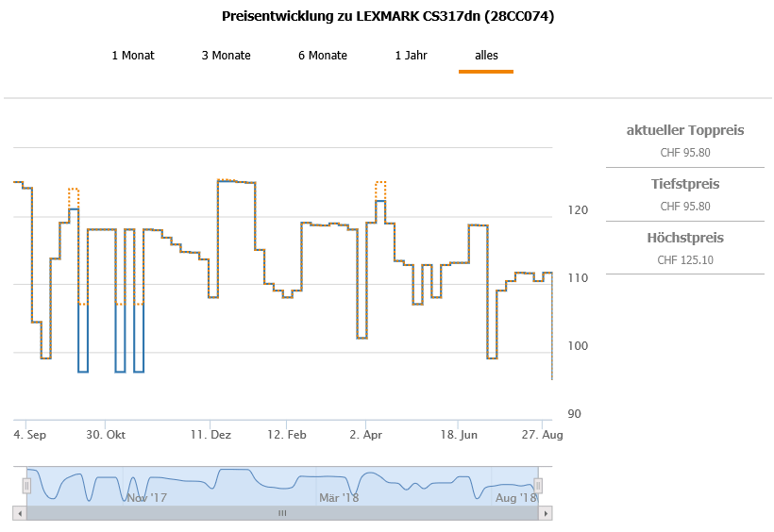Click the Nov '17 label in navigator
This screenshot has width=774, height=532.
[x=146, y=497]
